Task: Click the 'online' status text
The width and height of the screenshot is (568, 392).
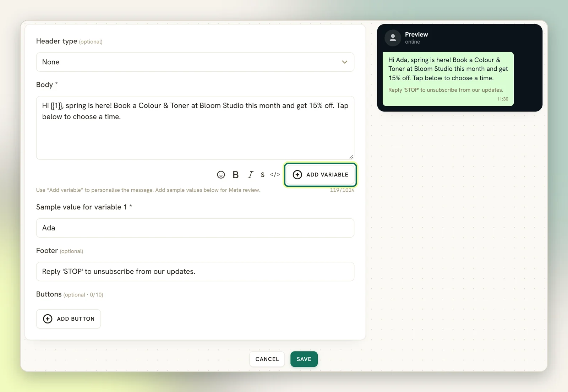Action: (413, 42)
